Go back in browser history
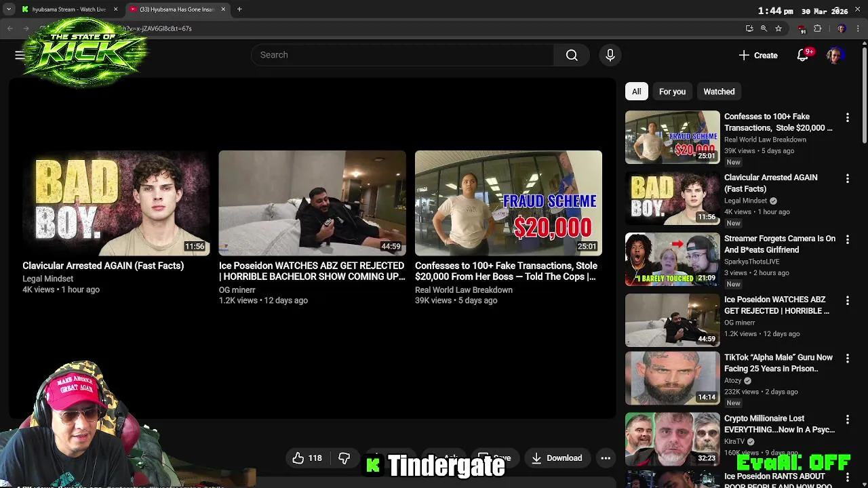This screenshot has height=488, width=868. pyautogui.click(x=9, y=28)
